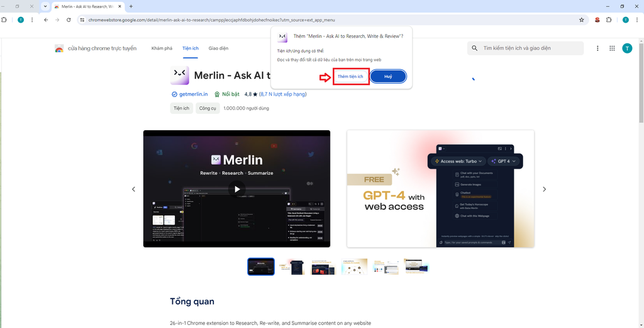Switch to the Giao diện tab

[x=218, y=48]
